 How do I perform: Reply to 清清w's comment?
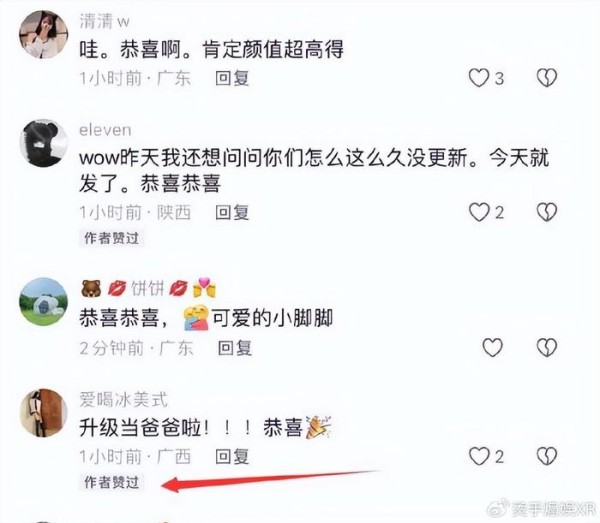point(232,78)
